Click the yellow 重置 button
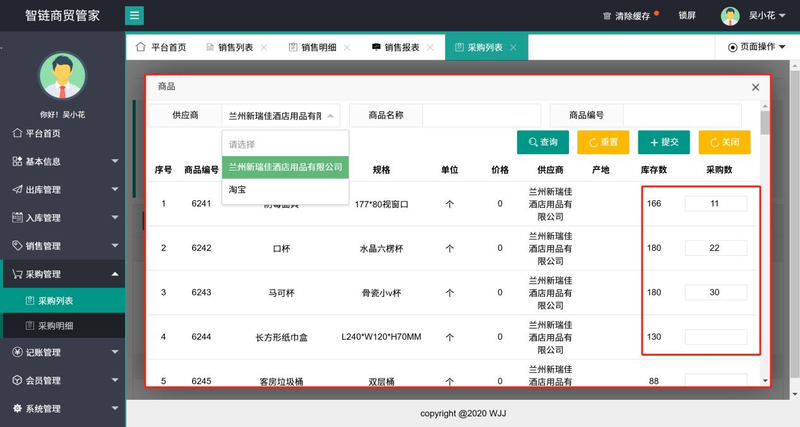 coord(603,142)
